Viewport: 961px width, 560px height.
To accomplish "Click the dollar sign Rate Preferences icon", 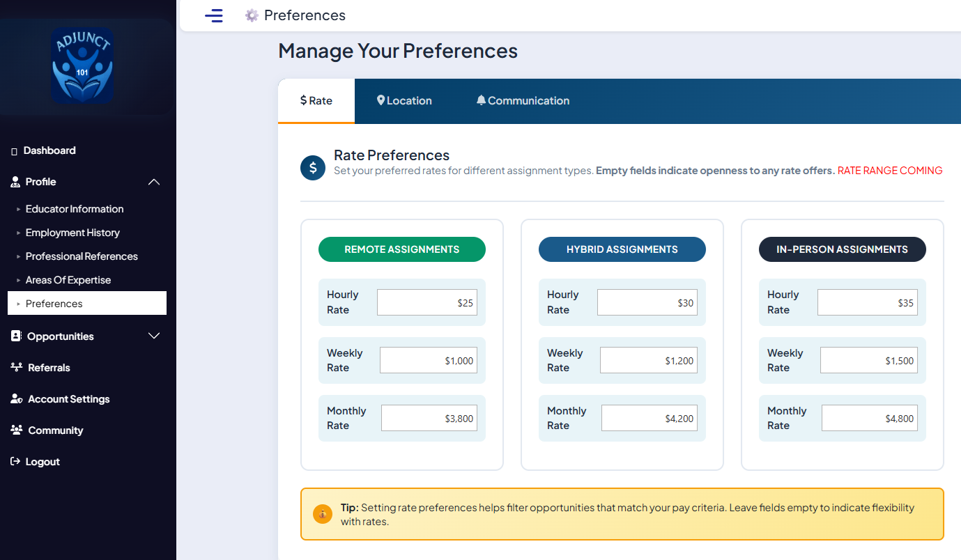I will pyautogui.click(x=313, y=168).
